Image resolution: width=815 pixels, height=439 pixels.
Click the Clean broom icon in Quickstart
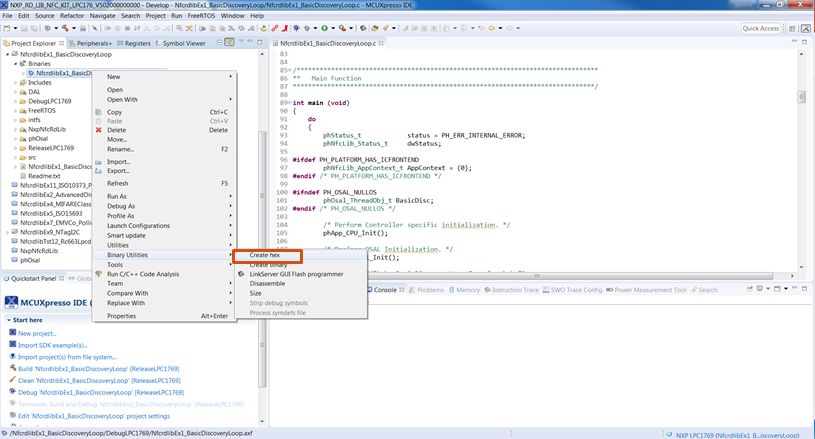(x=11, y=380)
